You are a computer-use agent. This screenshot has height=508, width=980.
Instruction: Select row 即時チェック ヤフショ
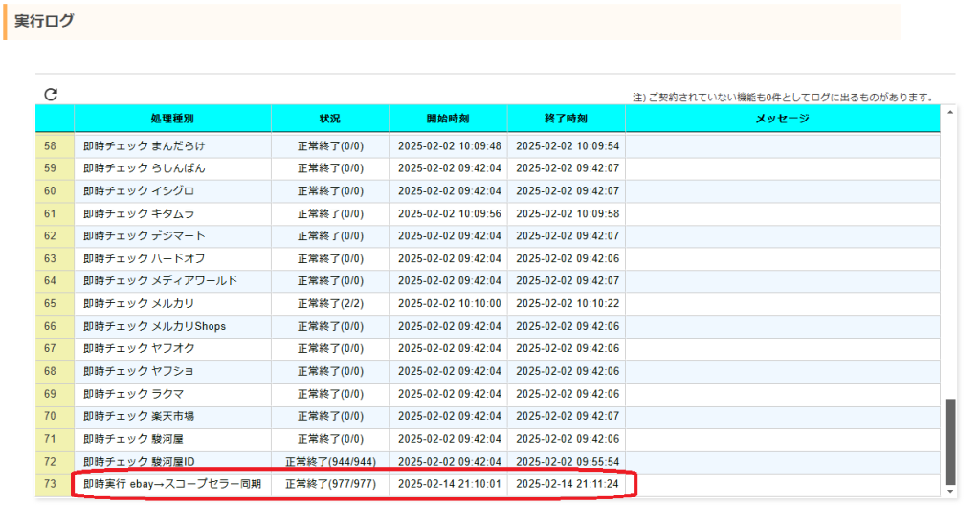click(487, 371)
